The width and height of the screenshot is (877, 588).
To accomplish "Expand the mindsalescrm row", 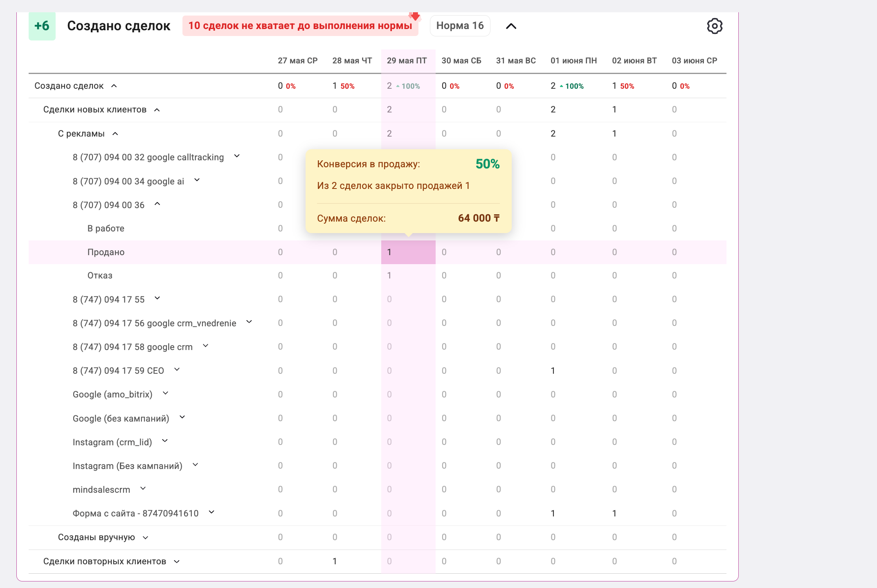I will tap(143, 489).
